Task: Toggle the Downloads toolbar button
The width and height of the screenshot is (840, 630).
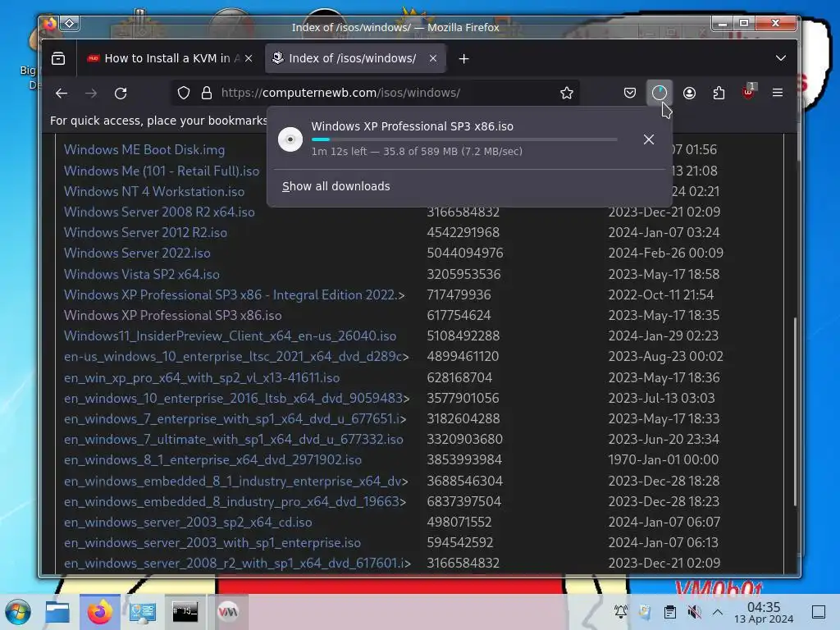Action: pos(659,93)
